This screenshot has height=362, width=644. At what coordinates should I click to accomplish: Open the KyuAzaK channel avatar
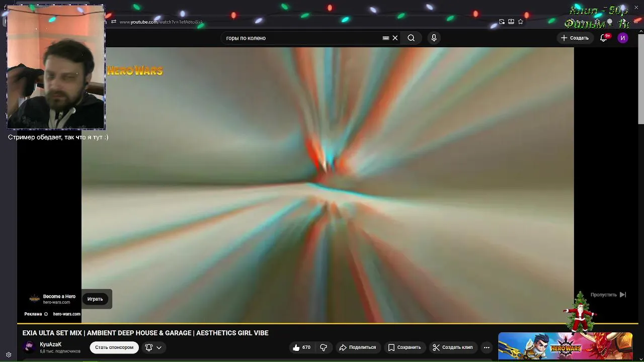[x=29, y=347]
